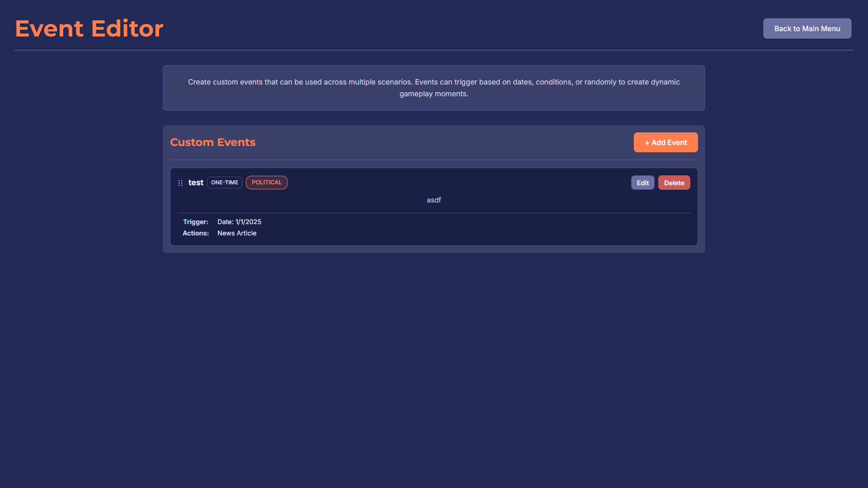Select the event titled test
The image size is (868, 488).
pyautogui.click(x=196, y=183)
